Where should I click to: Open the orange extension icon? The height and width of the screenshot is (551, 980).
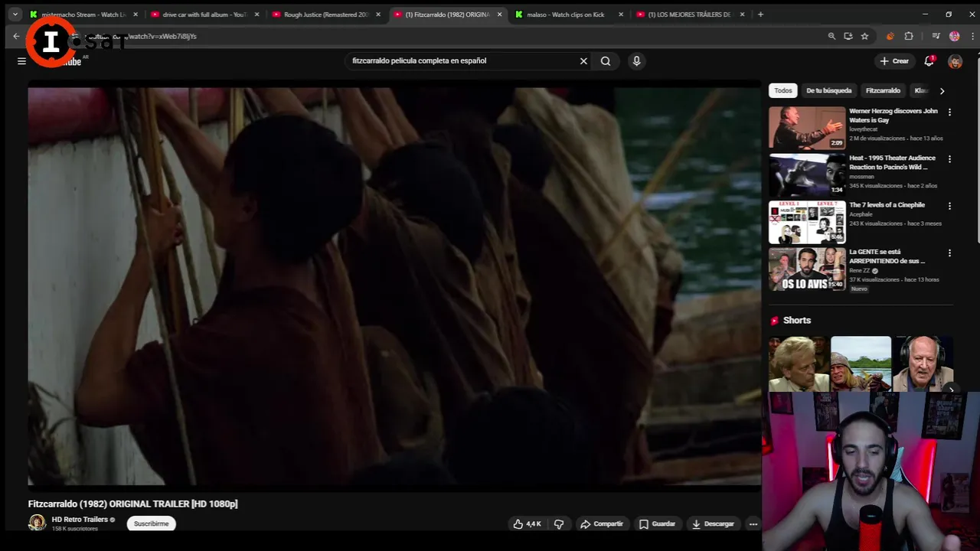pos(890,36)
